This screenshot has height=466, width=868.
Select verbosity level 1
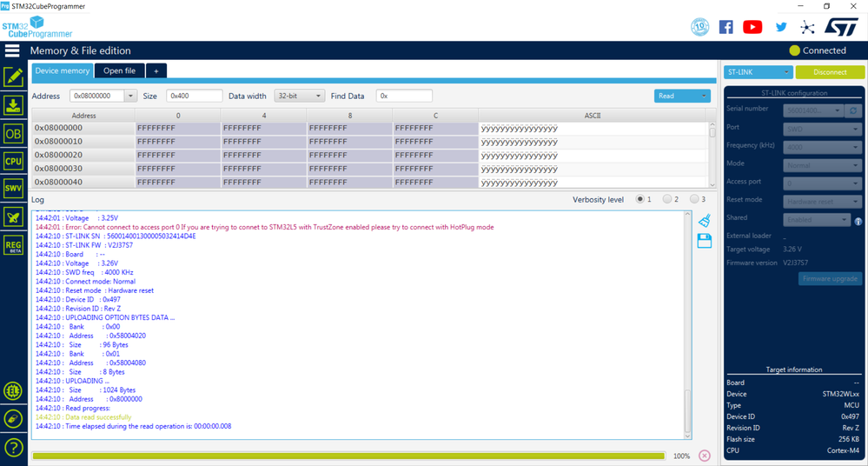[640, 199]
